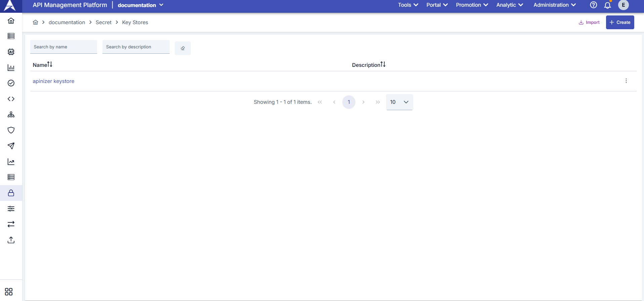Click documentation in the breadcrumb
The width and height of the screenshot is (644, 301).
(67, 23)
